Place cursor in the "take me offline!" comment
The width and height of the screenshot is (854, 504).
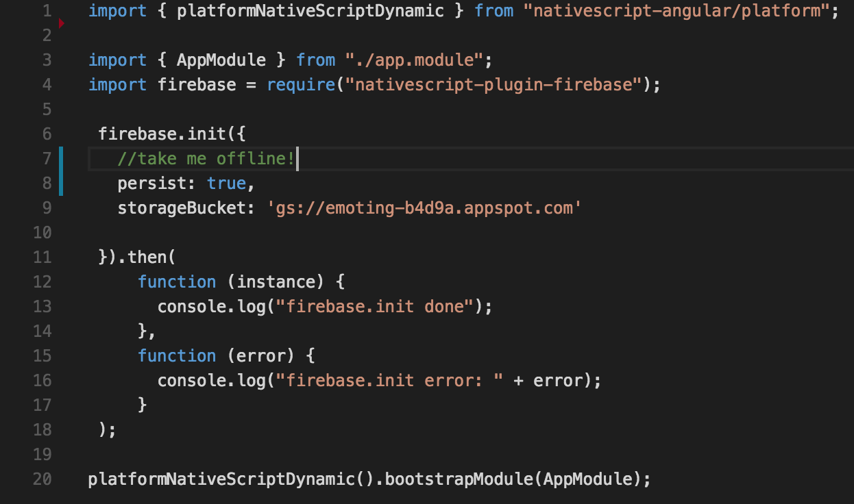(206, 159)
